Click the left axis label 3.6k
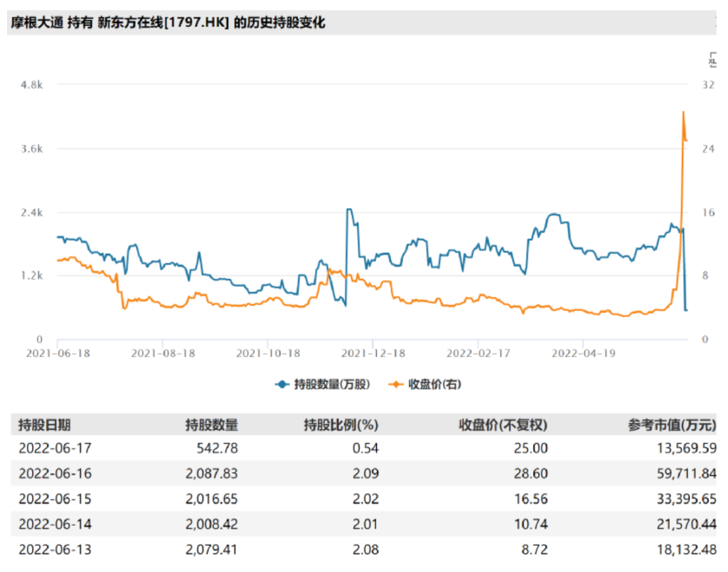The width and height of the screenshot is (728, 572). pyautogui.click(x=31, y=149)
